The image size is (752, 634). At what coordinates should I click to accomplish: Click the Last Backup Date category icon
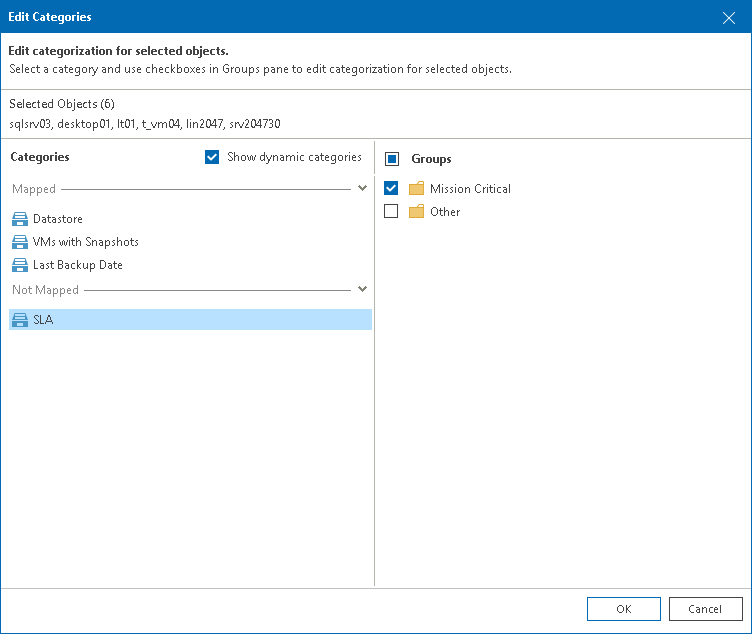pos(20,265)
